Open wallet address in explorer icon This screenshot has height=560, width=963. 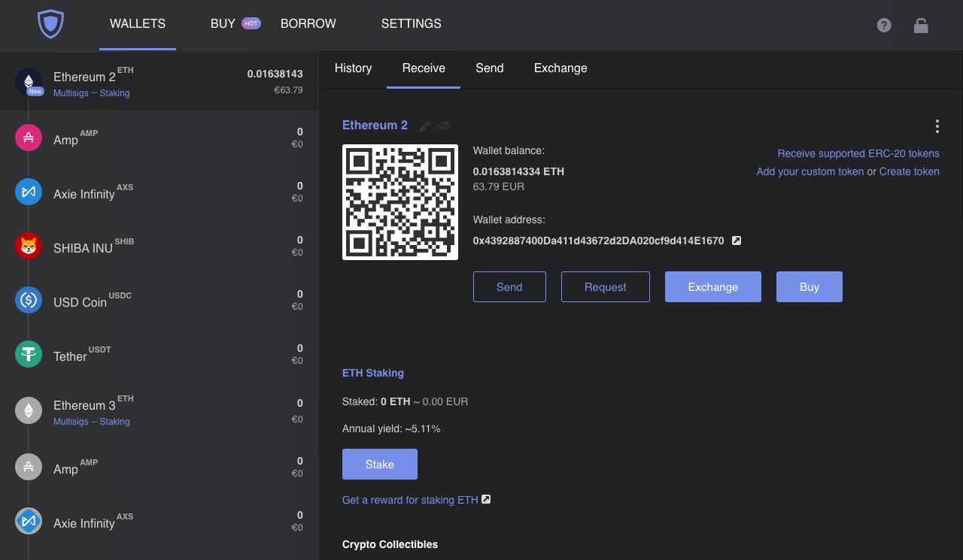coord(737,241)
